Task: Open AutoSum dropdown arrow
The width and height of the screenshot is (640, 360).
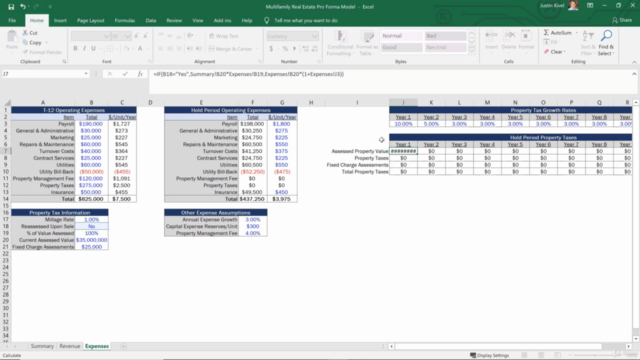Action: tap(576, 33)
